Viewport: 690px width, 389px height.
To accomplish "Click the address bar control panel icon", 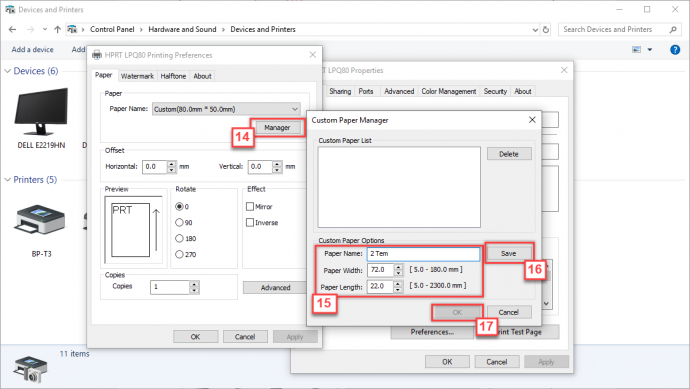I will point(72,29).
